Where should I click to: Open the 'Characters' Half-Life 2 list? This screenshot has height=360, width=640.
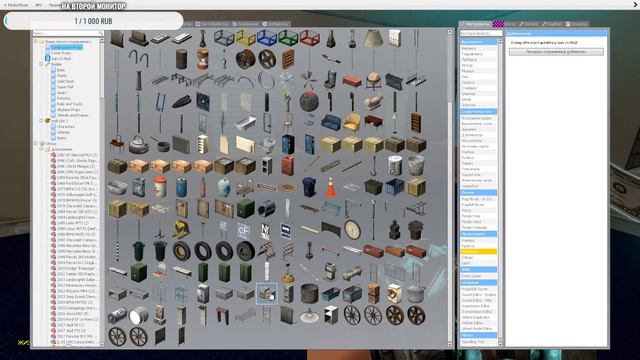click(66, 127)
